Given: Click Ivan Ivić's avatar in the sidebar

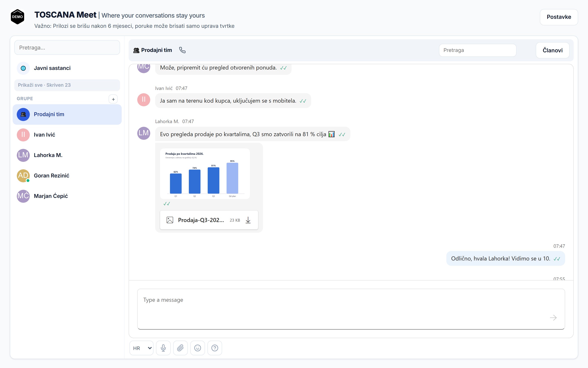Looking at the screenshot, I should click(23, 135).
